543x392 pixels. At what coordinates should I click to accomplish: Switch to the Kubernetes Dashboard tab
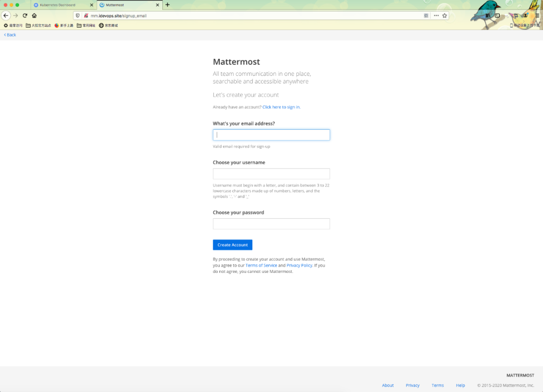(x=63, y=5)
